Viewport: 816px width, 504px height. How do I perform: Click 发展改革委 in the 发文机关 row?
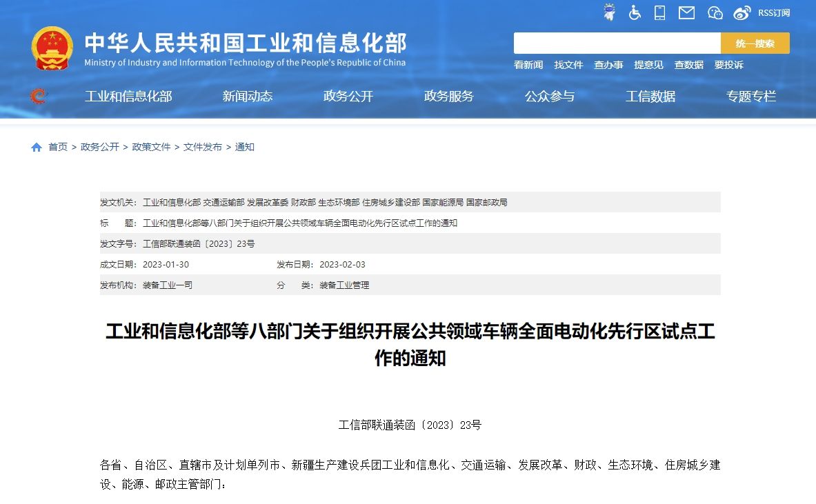pyautogui.click(x=268, y=202)
